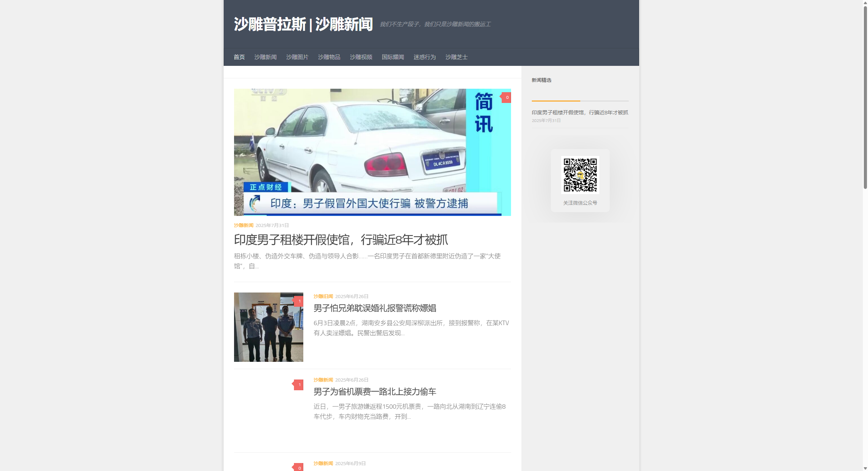Click the date 2025年6月26日 next to 沙雕旧闻

[351, 296]
